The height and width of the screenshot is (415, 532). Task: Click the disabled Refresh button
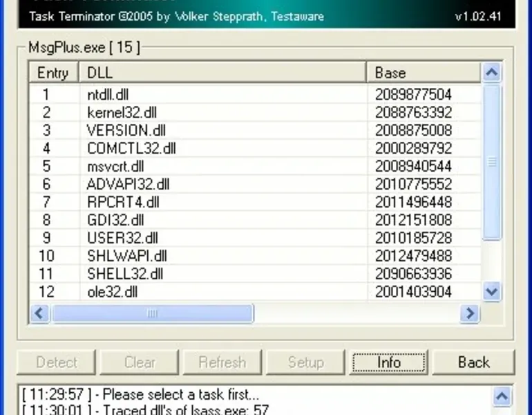(222, 362)
